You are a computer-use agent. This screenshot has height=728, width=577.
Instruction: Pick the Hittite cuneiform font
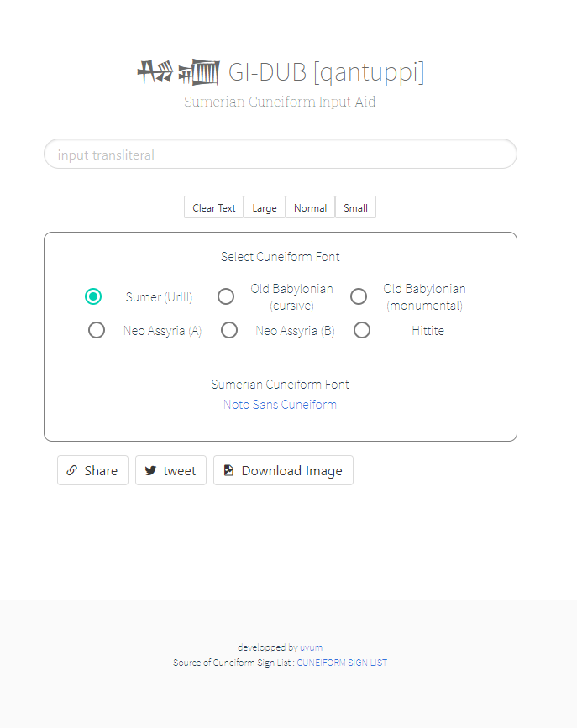[362, 330]
